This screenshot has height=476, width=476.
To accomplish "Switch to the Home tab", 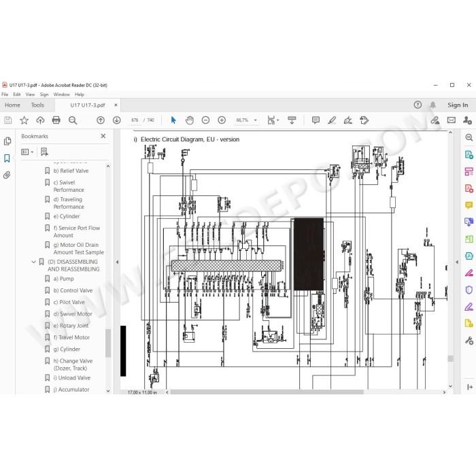I will click(x=12, y=105).
